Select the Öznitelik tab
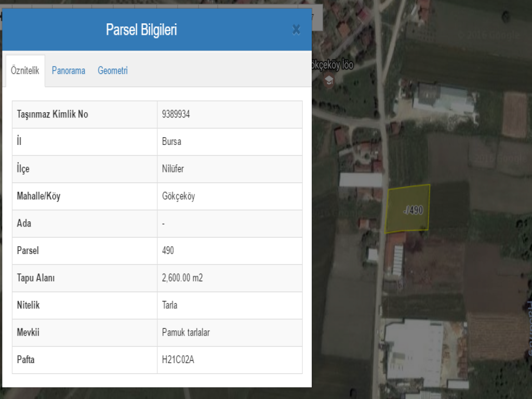This screenshot has width=532, height=399. (x=25, y=71)
